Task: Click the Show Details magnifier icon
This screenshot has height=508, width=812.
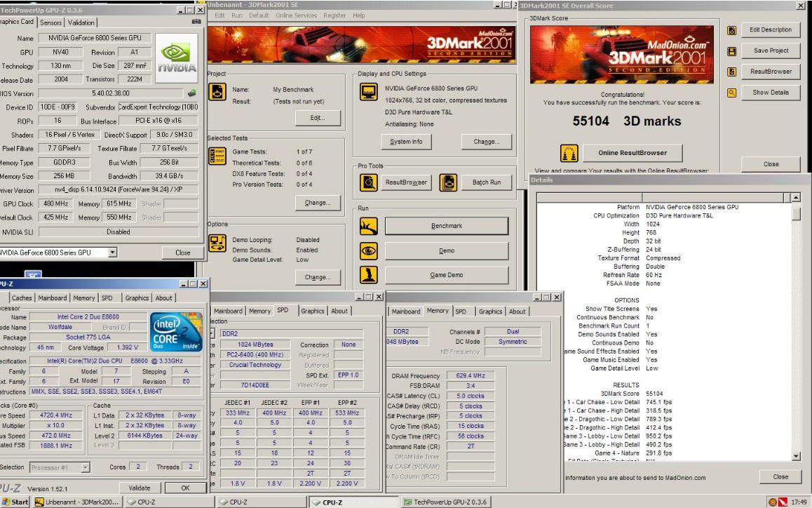Action: (732, 93)
